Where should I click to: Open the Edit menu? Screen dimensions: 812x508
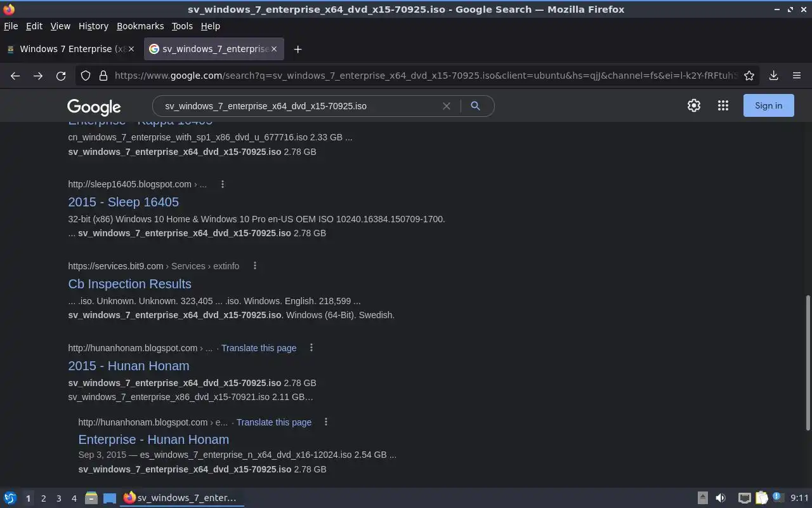click(x=34, y=26)
